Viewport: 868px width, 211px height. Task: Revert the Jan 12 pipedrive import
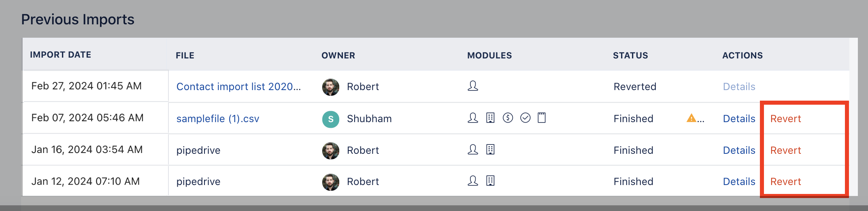pos(786,182)
